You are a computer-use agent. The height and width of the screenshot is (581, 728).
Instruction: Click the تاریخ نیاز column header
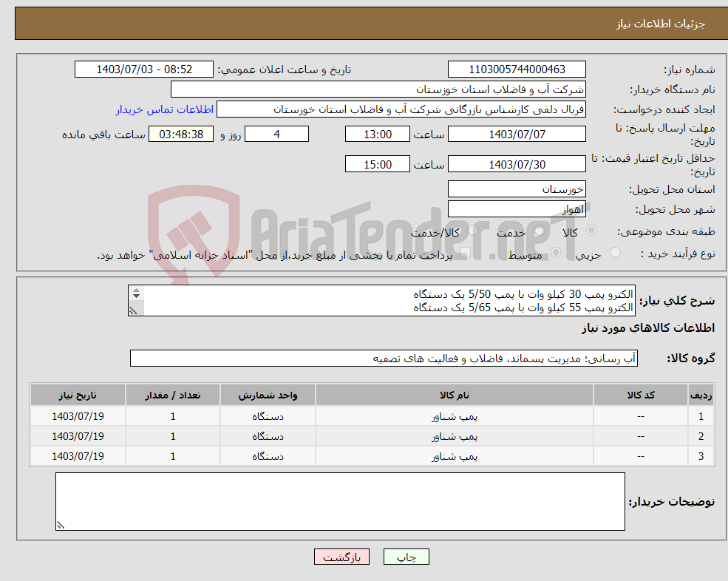click(x=78, y=395)
